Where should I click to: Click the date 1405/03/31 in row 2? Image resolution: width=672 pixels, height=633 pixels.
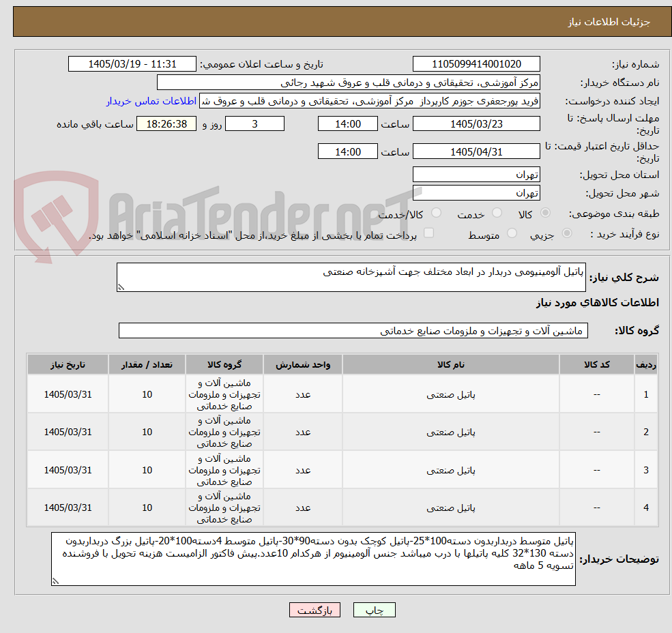click(x=68, y=432)
